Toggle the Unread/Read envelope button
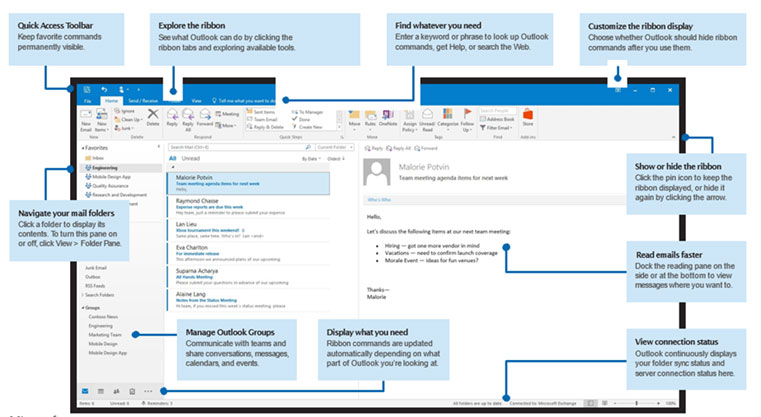Image resolution: width=761 pixels, height=417 pixels. [427, 120]
